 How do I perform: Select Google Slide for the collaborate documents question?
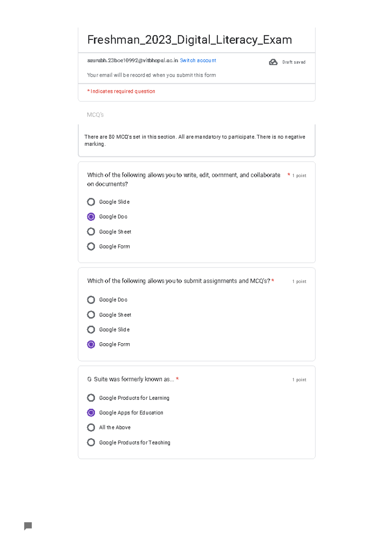91,202
